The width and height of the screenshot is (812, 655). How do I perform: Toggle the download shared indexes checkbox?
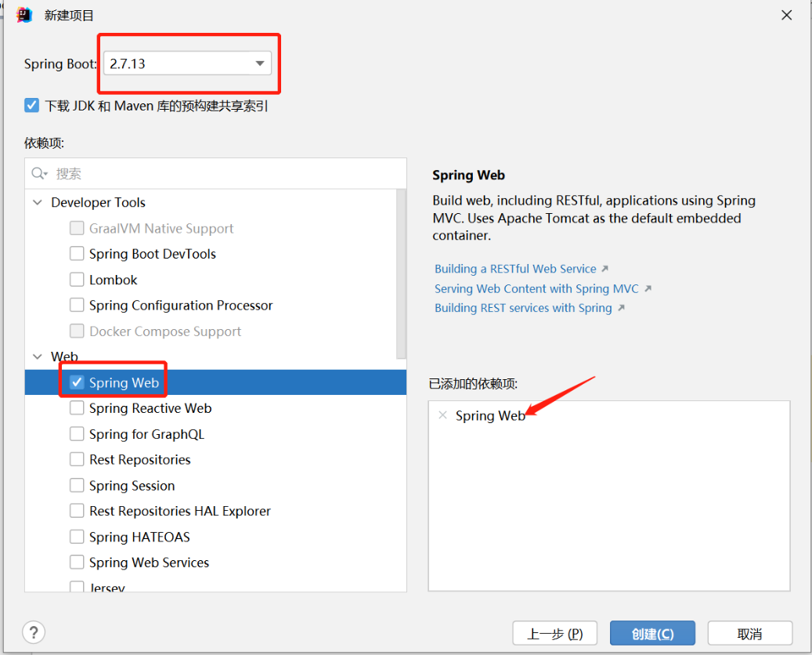click(x=31, y=106)
